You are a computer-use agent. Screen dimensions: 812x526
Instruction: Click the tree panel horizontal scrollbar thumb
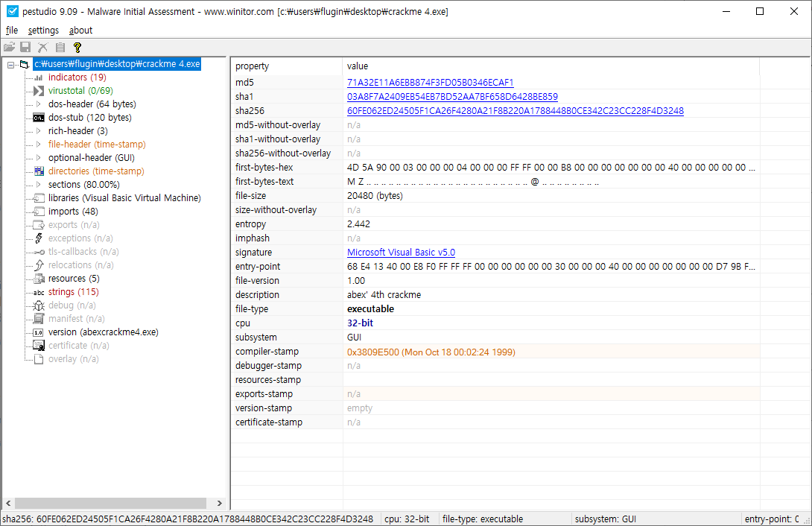click(x=111, y=503)
